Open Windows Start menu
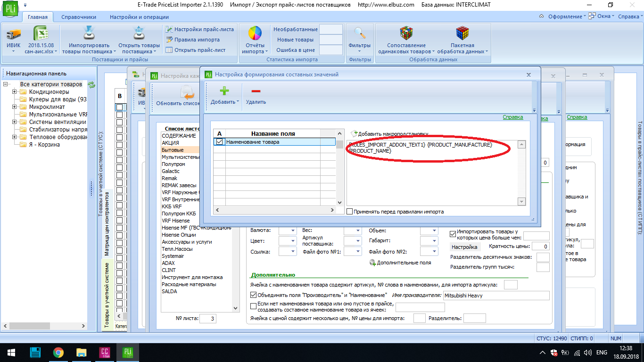 (11, 352)
